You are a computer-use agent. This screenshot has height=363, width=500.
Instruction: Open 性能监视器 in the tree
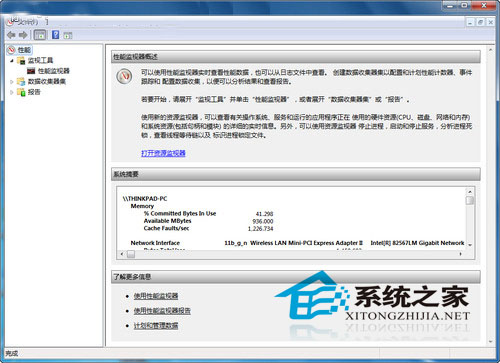54,71
